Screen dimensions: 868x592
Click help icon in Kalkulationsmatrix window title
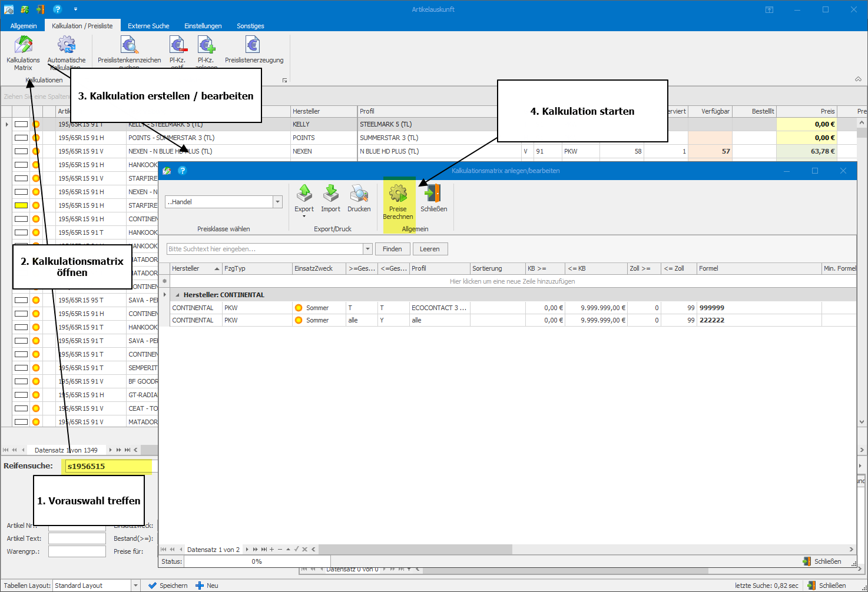pos(182,171)
